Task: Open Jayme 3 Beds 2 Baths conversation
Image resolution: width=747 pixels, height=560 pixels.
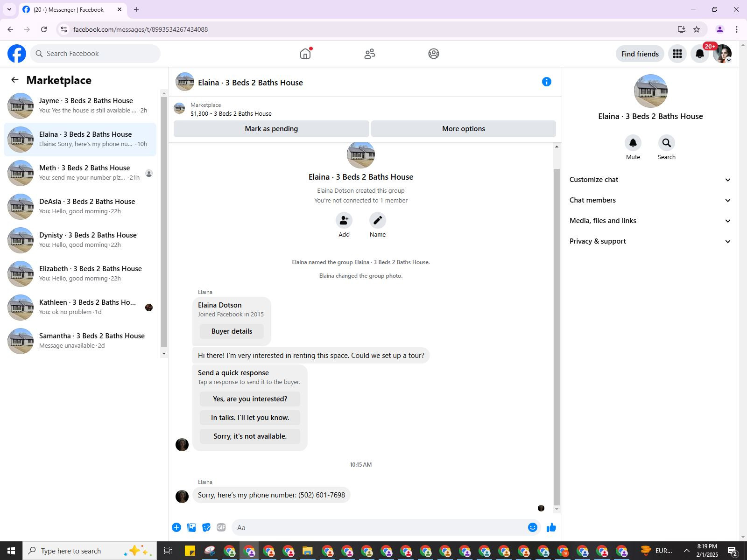Action: point(80,106)
